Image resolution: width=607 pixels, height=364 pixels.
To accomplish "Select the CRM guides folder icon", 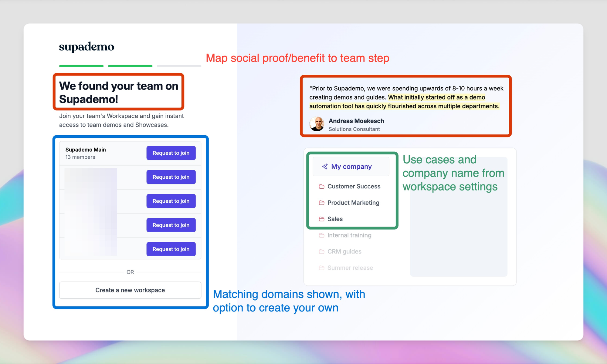I will point(322,251).
